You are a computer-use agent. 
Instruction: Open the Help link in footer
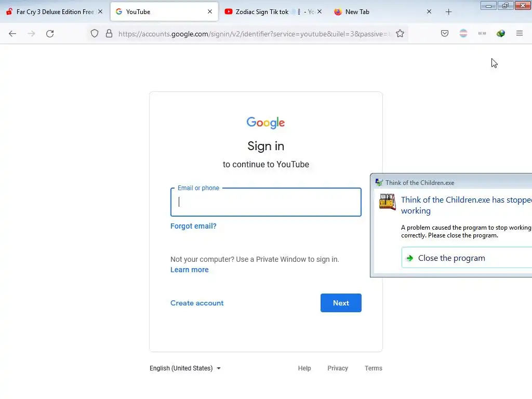(x=304, y=368)
